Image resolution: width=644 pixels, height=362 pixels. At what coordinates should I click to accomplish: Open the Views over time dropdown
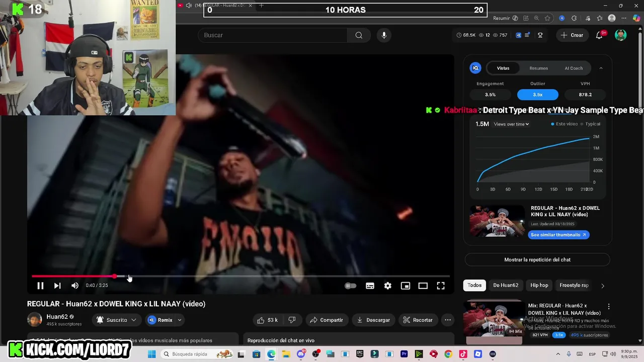(511, 124)
